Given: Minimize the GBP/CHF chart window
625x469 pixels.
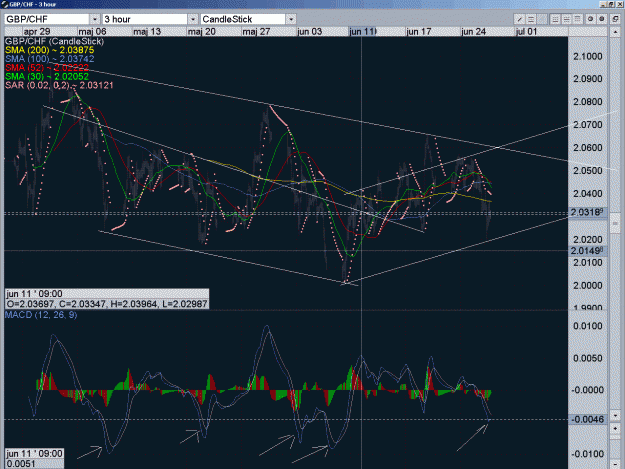Looking at the screenshot, I should [603, 4].
